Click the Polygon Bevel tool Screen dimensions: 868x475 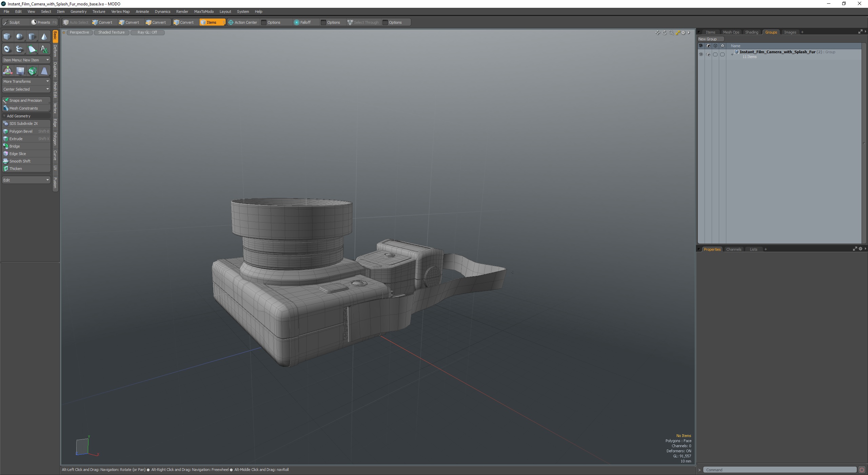coord(26,131)
